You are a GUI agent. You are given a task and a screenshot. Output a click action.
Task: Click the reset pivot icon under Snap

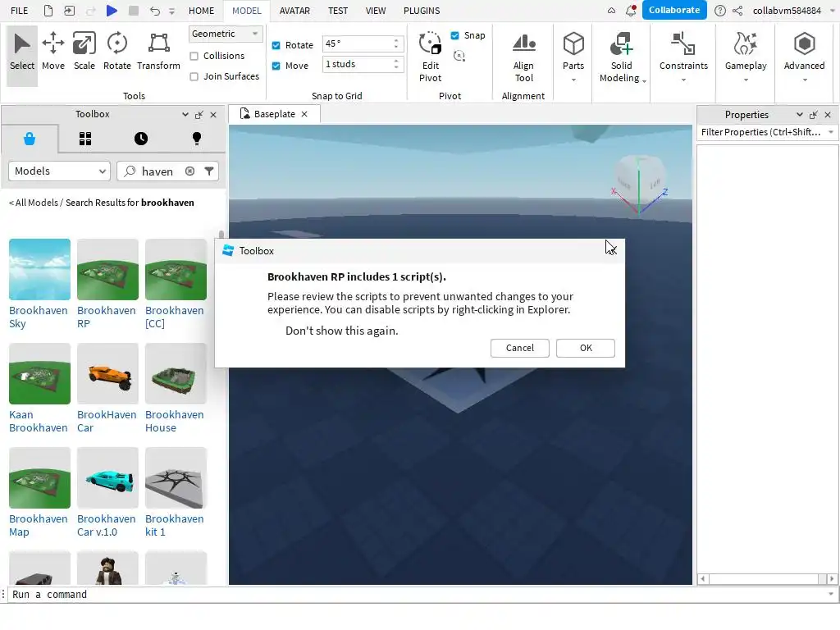point(459,56)
